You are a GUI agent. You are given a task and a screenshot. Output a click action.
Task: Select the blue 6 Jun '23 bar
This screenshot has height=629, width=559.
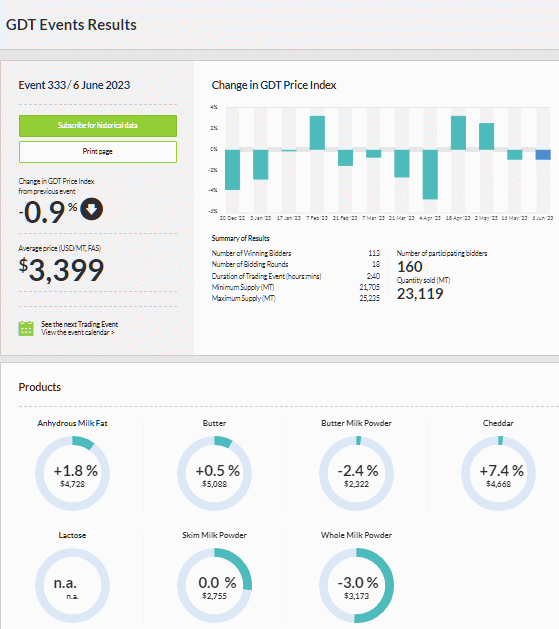(x=543, y=154)
